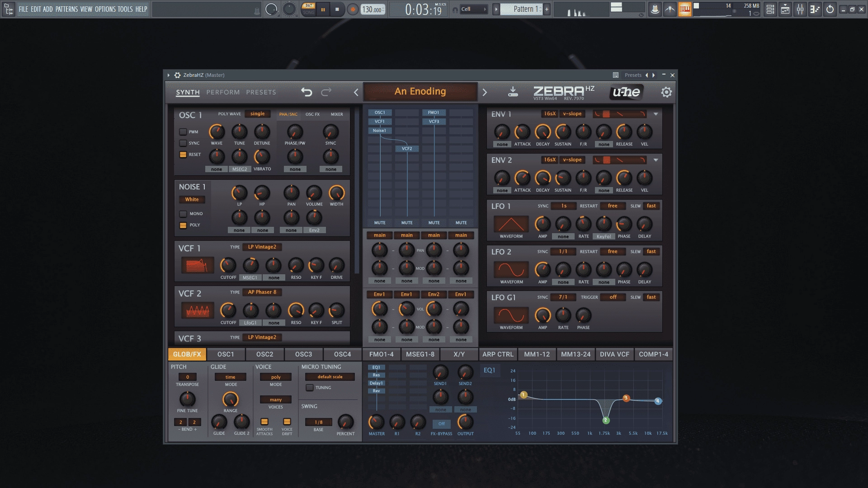Switch to PRESETS page
This screenshot has width=868, height=488.
[261, 92]
